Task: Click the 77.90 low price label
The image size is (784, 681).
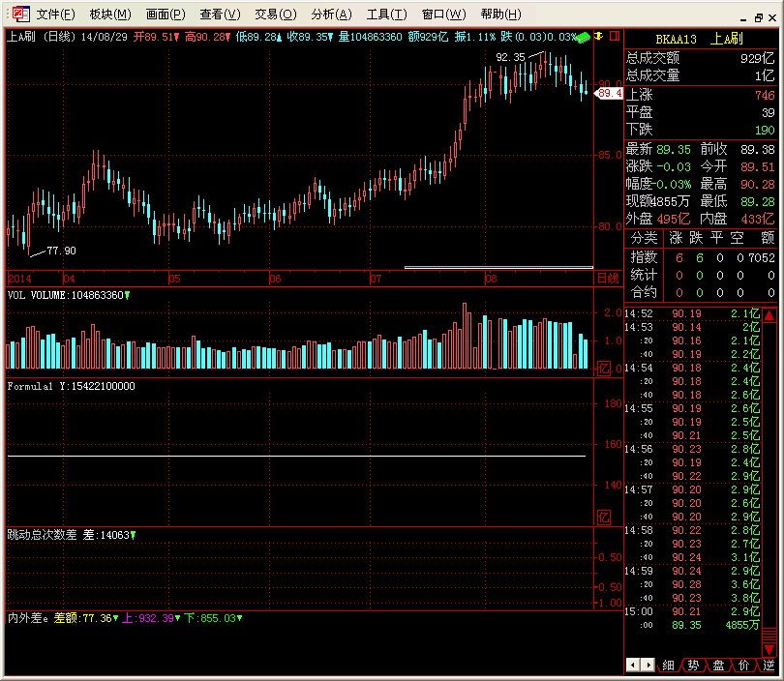Action: click(62, 251)
